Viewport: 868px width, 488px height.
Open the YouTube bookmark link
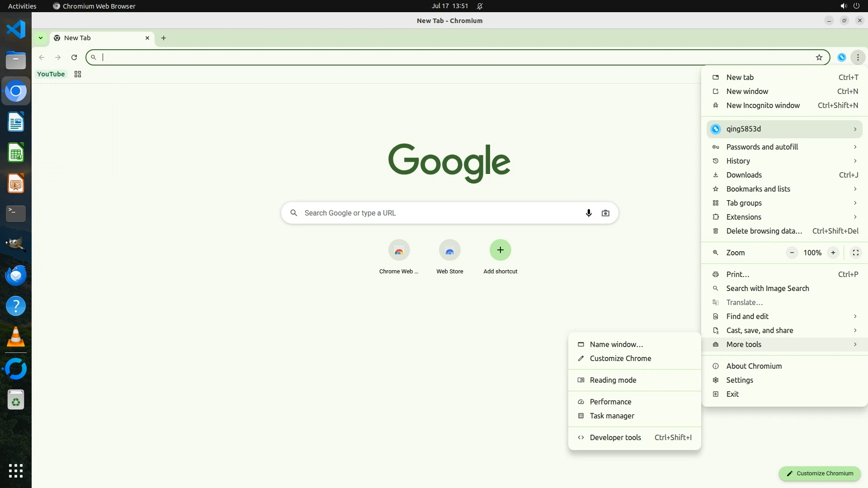coord(51,74)
